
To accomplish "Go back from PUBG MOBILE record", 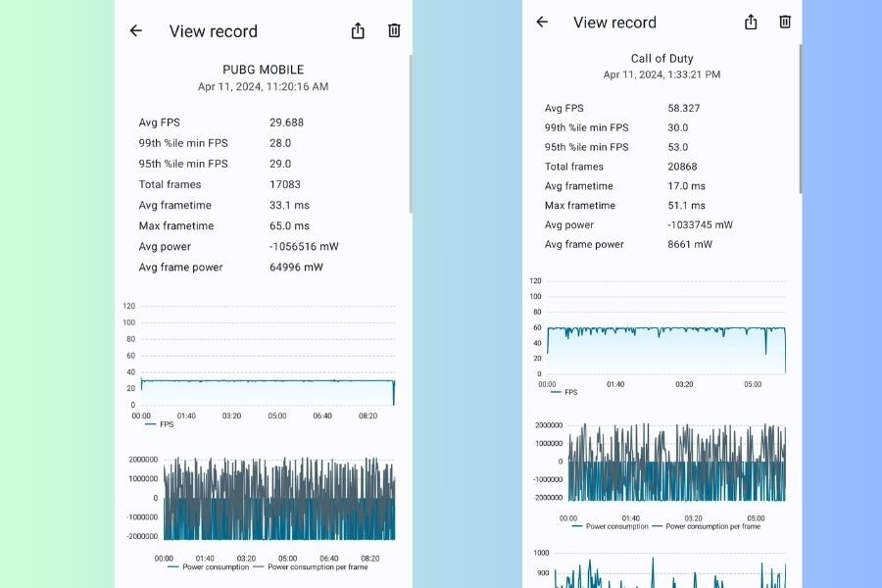I will [136, 30].
